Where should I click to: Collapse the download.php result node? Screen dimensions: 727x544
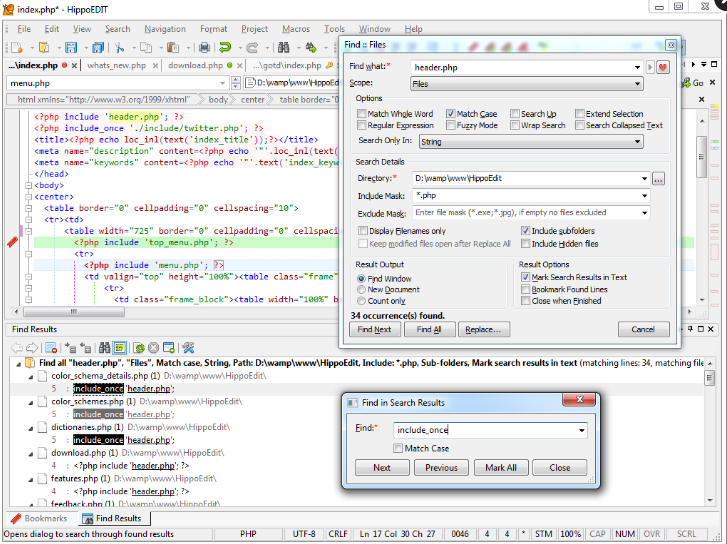click(x=31, y=454)
